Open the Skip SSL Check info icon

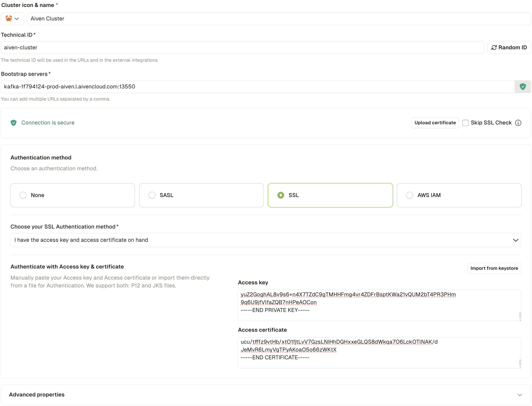click(518, 123)
